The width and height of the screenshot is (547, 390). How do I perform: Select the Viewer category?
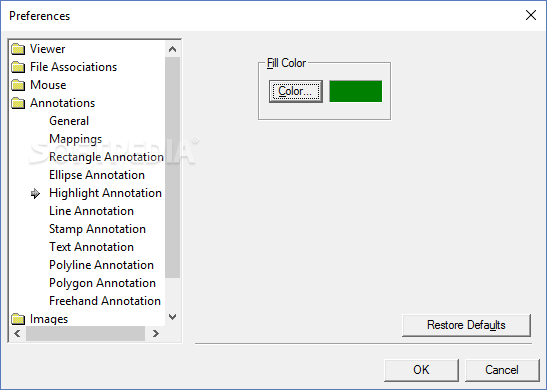[47, 49]
